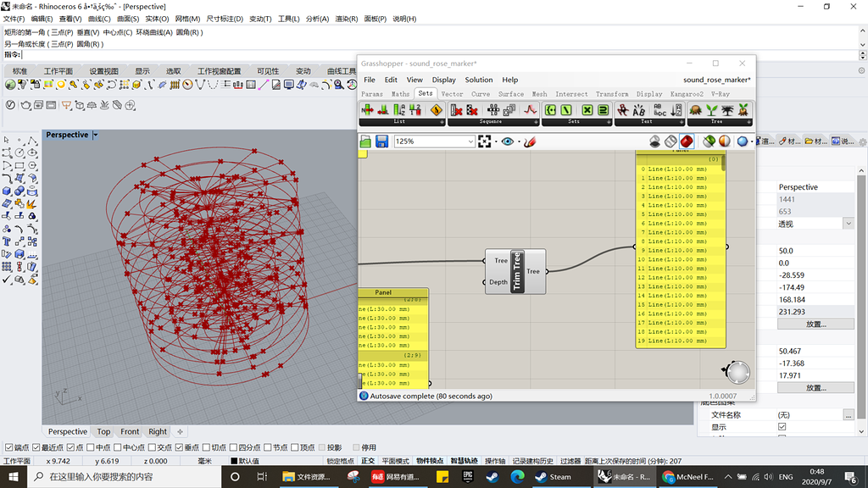This screenshot has width=868, height=488.
Task: Expand the preview eye icon's dropdown arrow
Action: 519,141
